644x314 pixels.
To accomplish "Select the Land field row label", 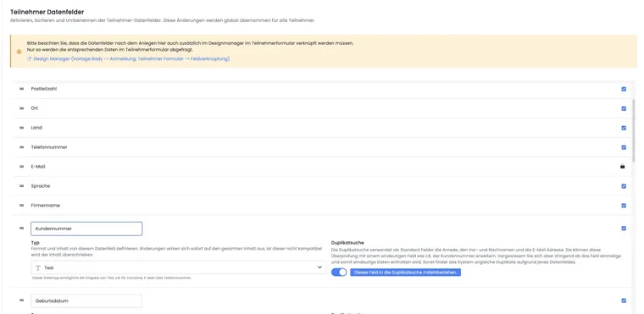I will 36,128.
